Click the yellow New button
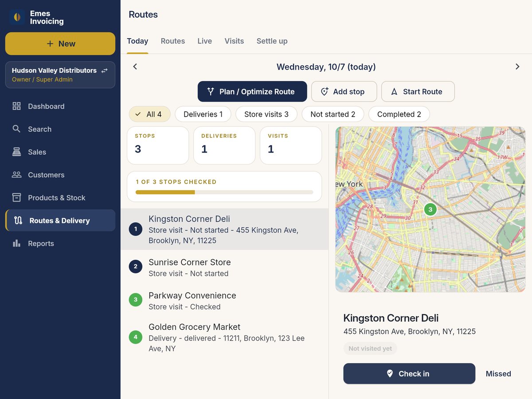The width and height of the screenshot is (532, 399). click(x=60, y=43)
